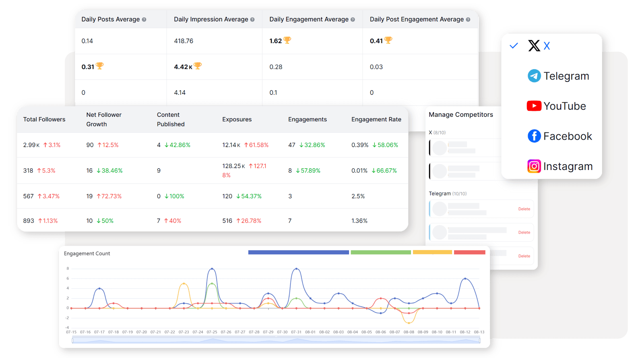644x358 pixels.
Task: Toggle the blue series in chart legend
Action: click(298, 252)
